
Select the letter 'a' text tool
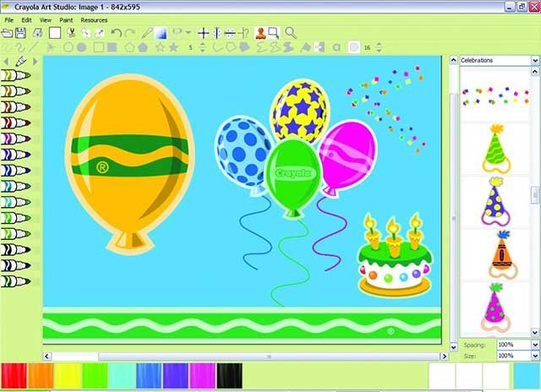pos(336,47)
